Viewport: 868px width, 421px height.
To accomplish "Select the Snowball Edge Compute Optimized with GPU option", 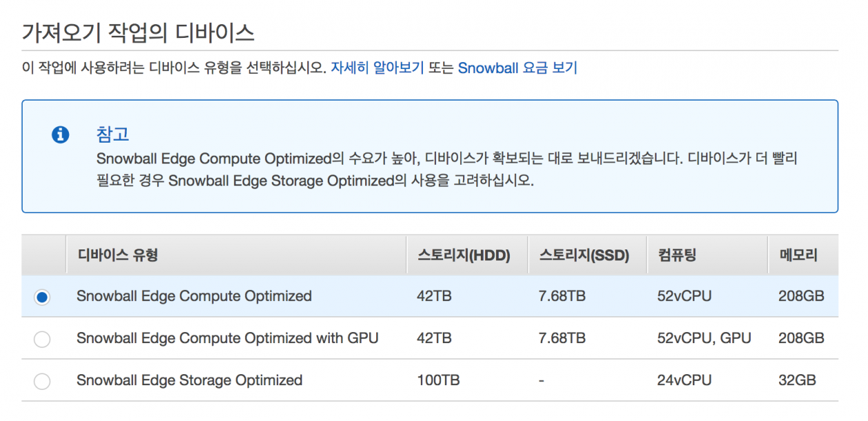I will point(42,338).
